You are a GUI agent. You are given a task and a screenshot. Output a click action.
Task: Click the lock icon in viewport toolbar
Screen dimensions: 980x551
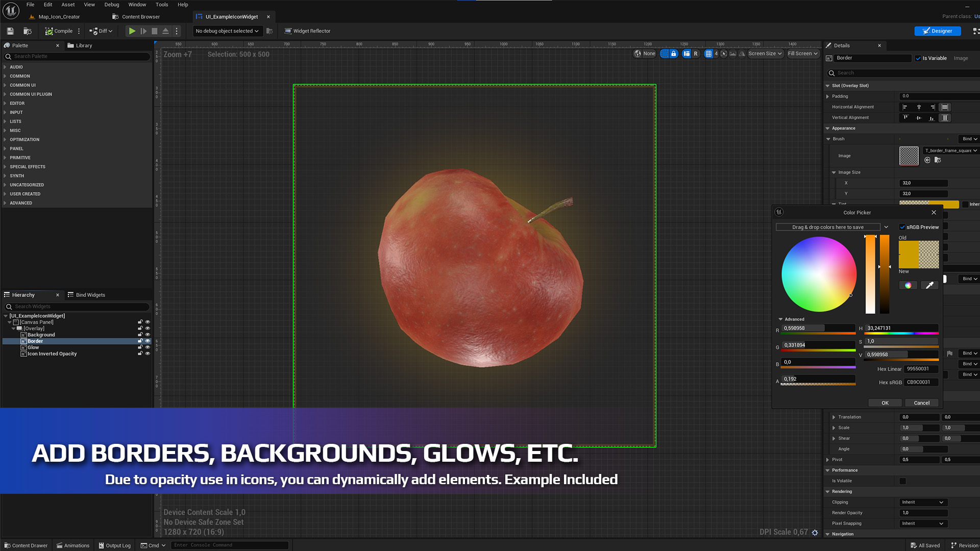click(x=674, y=54)
